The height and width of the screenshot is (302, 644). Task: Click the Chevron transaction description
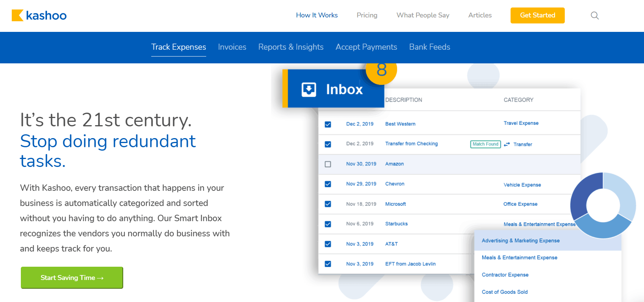[x=395, y=184]
